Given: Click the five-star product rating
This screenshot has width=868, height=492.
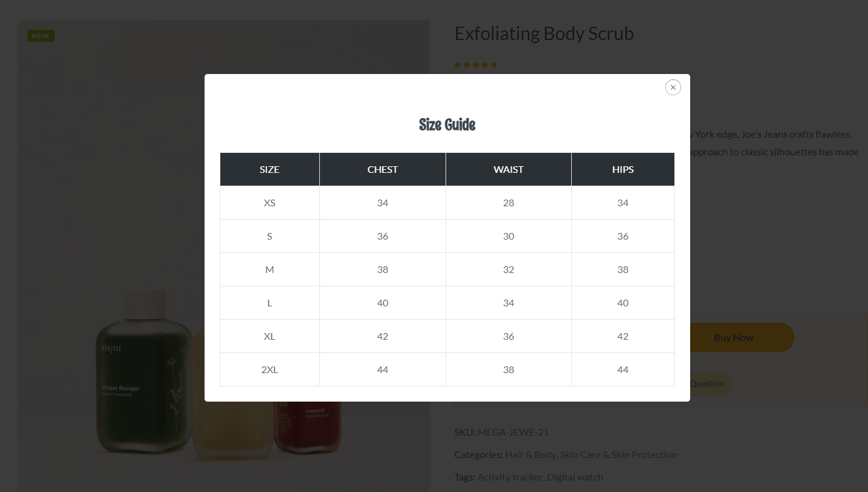Looking at the screenshot, I should (x=476, y=65).
